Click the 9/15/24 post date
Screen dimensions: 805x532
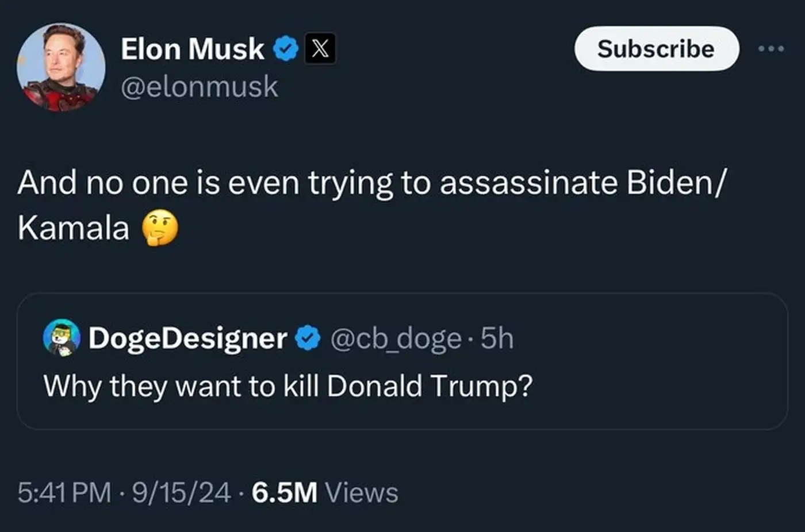pos(181,493)
